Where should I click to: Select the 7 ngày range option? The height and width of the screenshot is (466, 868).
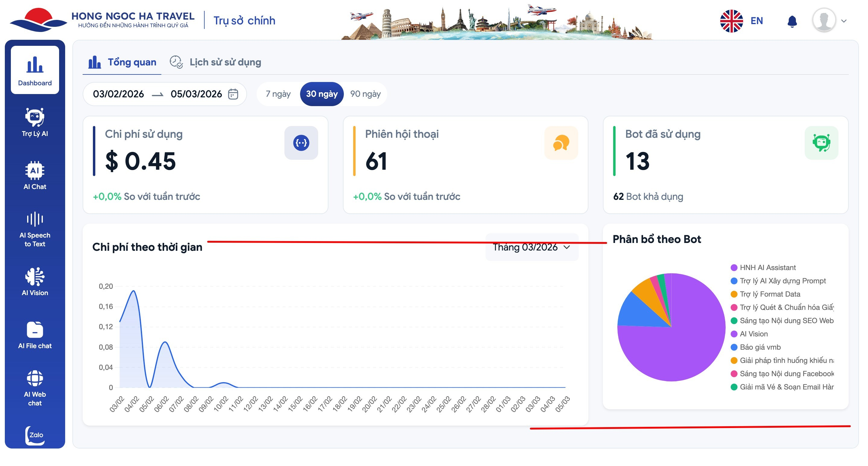click(278, 94)
